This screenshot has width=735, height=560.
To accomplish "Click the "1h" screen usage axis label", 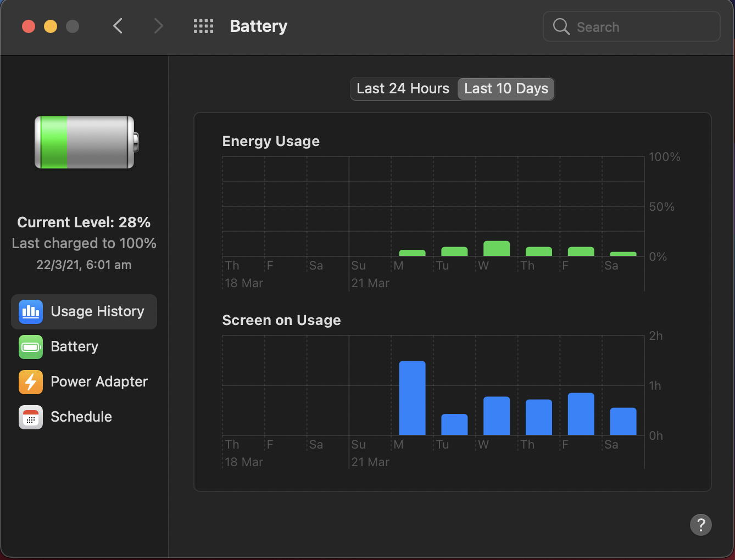I will point(655,386).
